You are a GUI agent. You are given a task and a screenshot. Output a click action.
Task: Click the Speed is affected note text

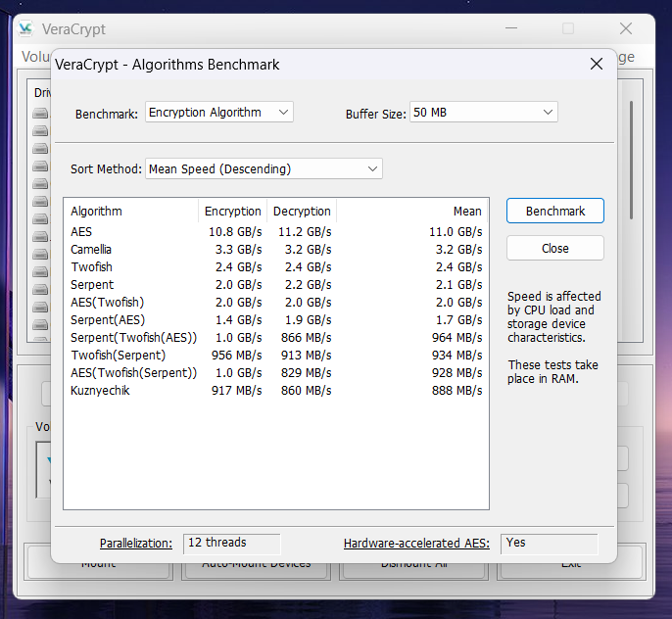pos(554,317)
